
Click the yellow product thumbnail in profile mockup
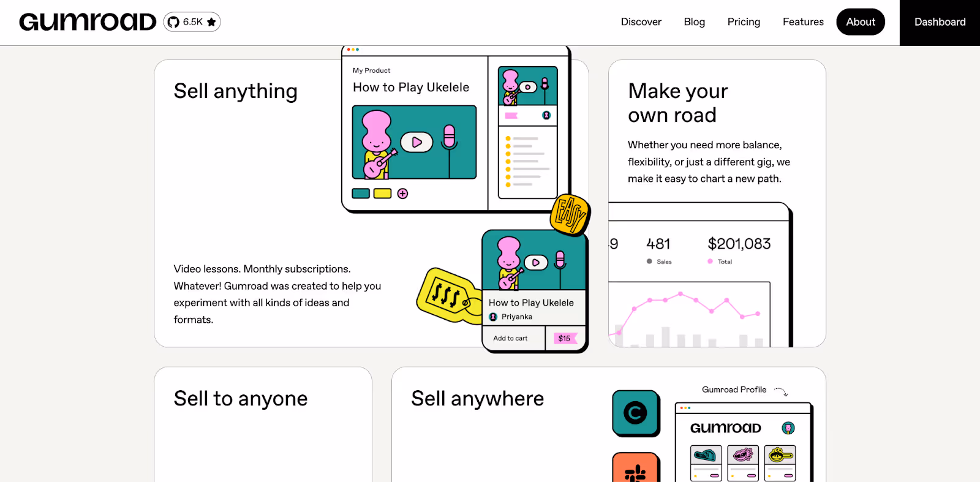(780, 455)
